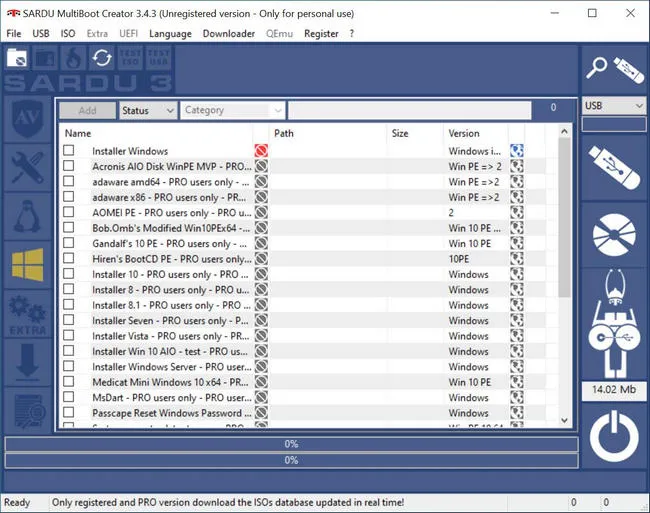Click status icon beside Hiren's BootCD PE
650x513 pixels.
click(261, 259)
